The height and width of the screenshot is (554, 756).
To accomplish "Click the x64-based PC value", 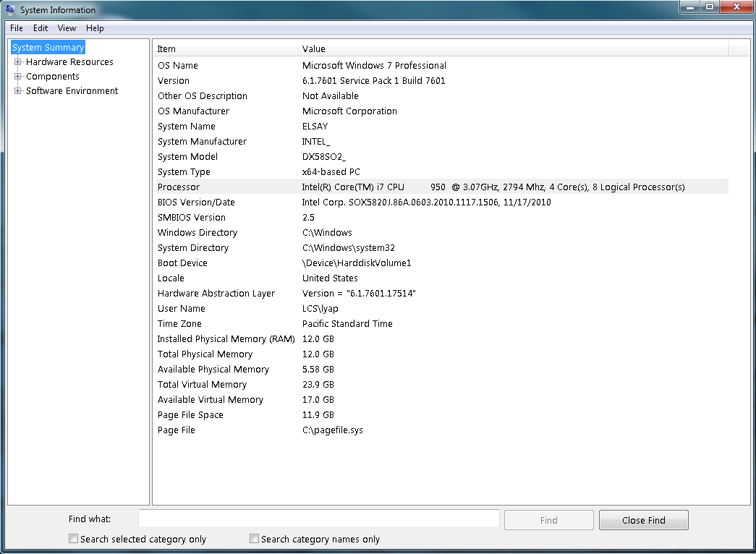I will point(331,171).
